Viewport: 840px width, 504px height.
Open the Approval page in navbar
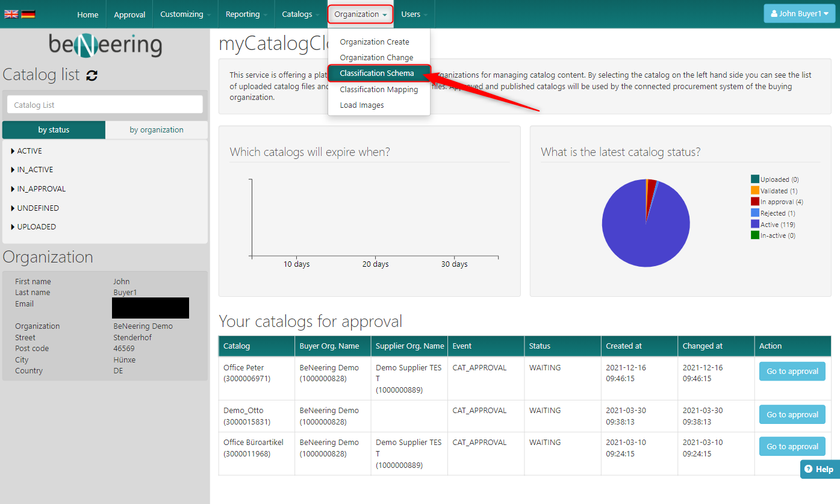(129, 14)
